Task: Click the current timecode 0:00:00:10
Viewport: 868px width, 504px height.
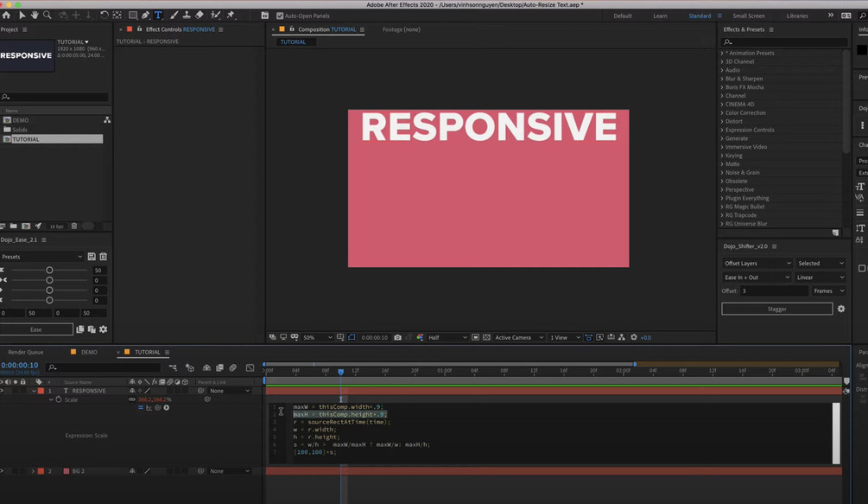Action: click(19, 365)
